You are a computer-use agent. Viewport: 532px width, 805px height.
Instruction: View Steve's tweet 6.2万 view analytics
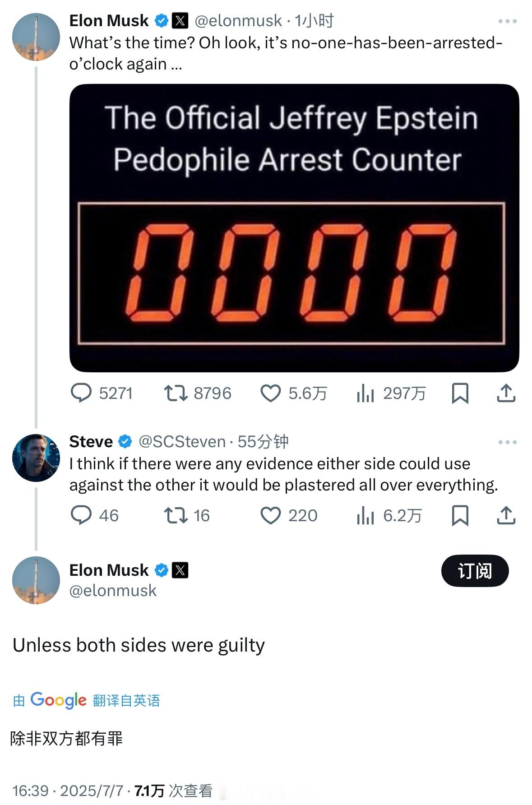pos(389,515)
